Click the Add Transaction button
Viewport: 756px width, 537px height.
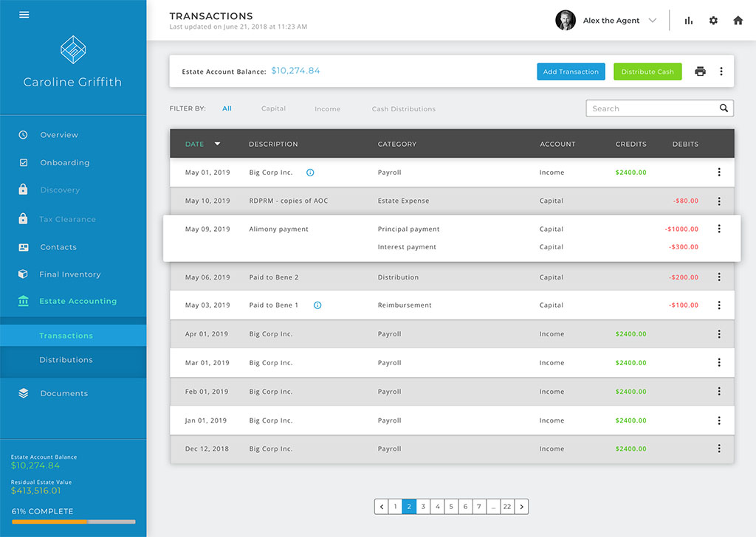(x=571, y=72)
